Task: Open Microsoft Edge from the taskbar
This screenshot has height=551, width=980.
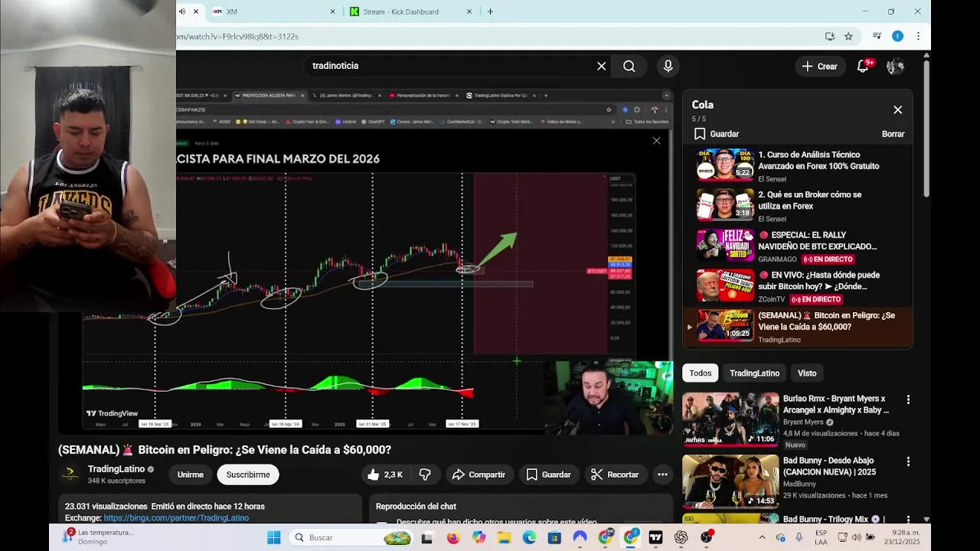Action: (529, 537)
